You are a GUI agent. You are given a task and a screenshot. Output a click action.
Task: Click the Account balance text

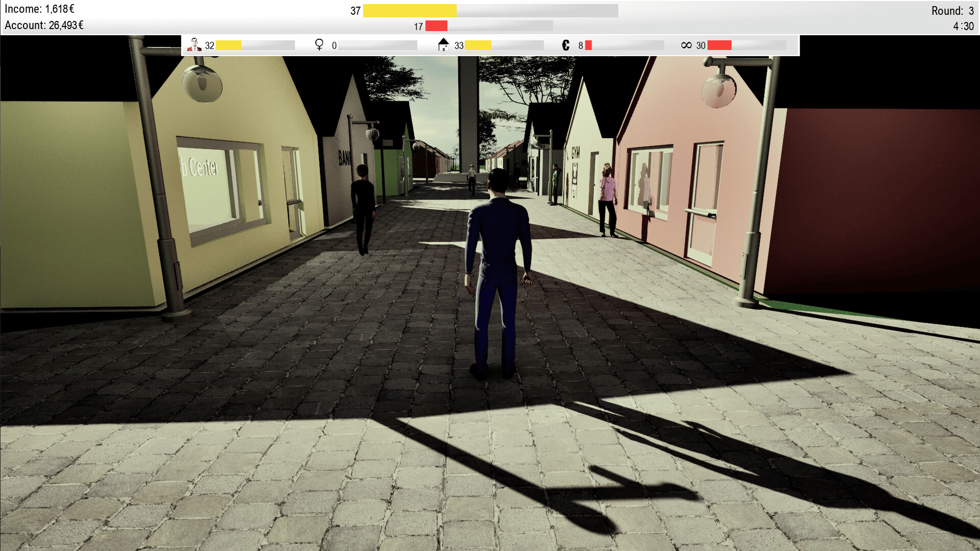(x=44, y=26)
